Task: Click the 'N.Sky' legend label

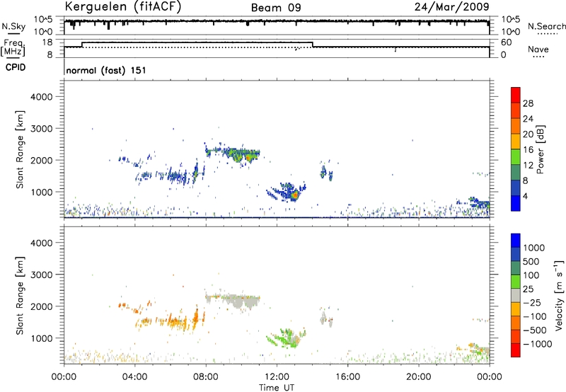Action: [13, 26]
